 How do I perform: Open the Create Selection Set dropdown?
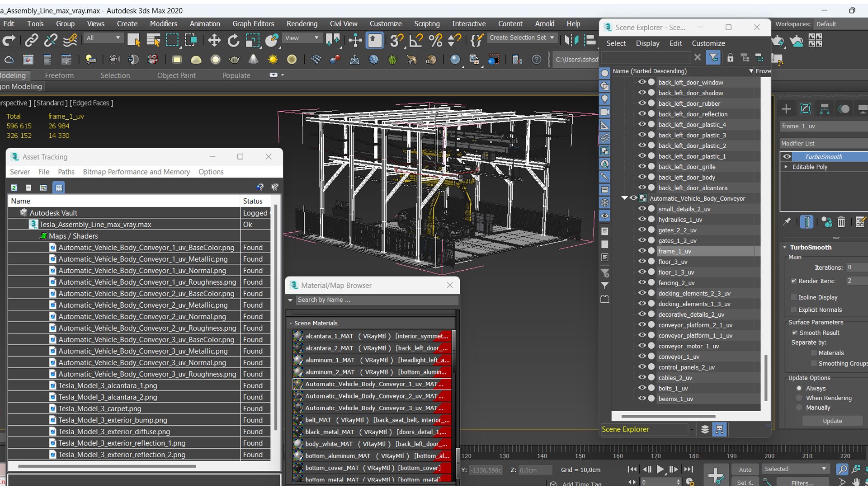tap(552, 38)
